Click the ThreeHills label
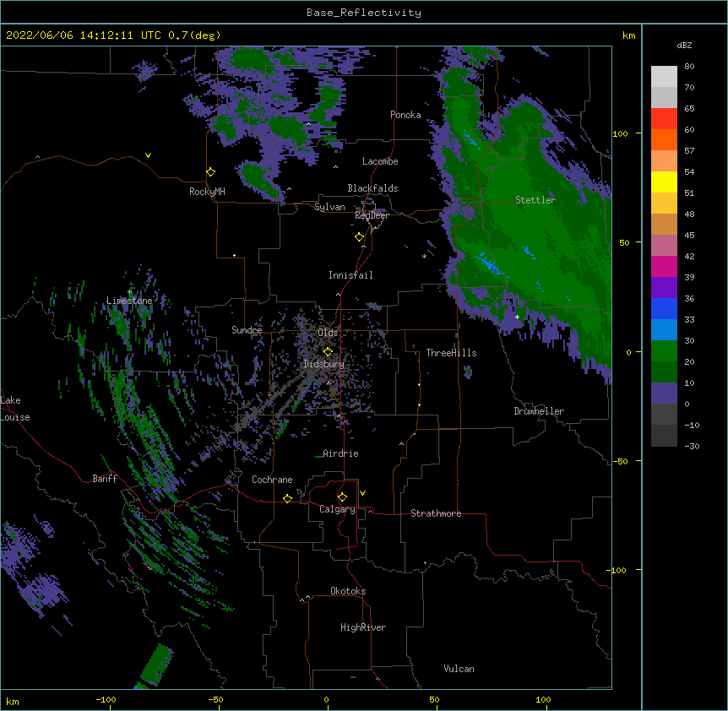728x711 pixels. (451, 353)
